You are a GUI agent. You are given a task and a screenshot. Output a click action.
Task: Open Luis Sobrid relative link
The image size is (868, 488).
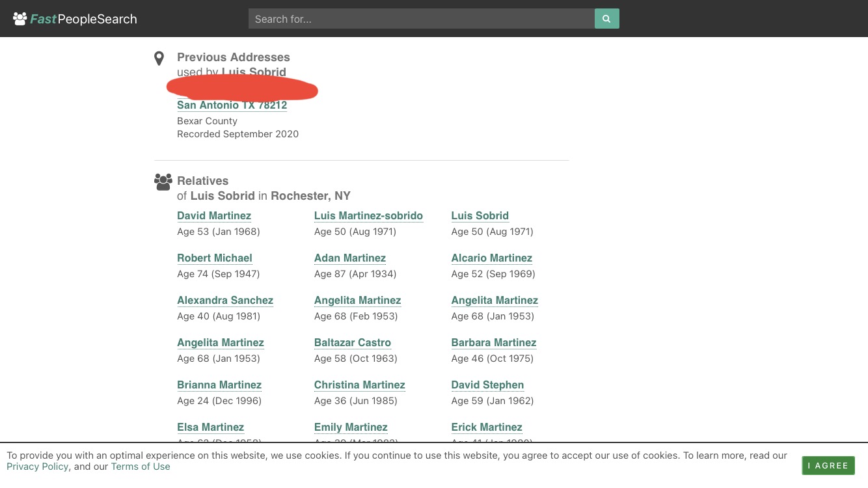click(x=480, y=215)
